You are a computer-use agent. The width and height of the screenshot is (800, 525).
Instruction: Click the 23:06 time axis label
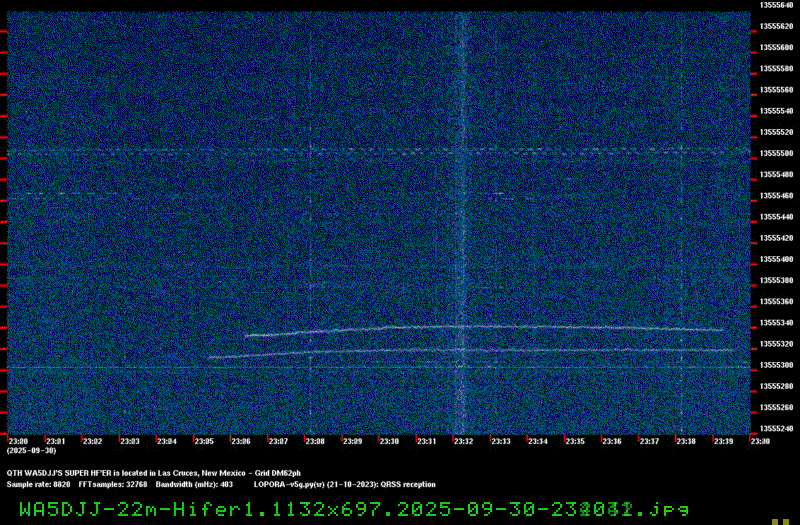coord(241,441)
